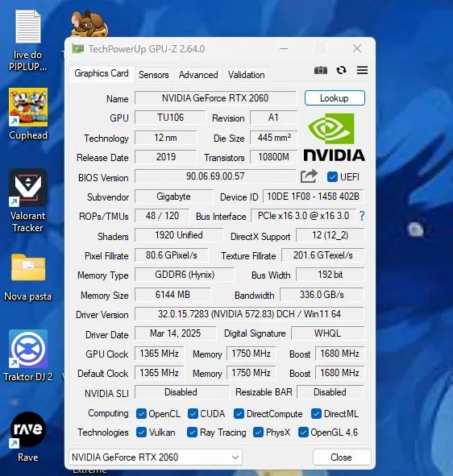Open the Cuphead desktop shortcut

point(28,114)
